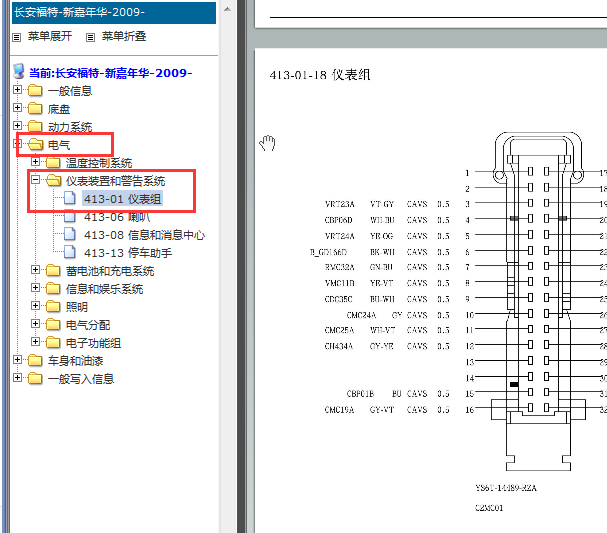
Task: Collapse the 仪表装置和警告系统 node
Action: [35, 179]
